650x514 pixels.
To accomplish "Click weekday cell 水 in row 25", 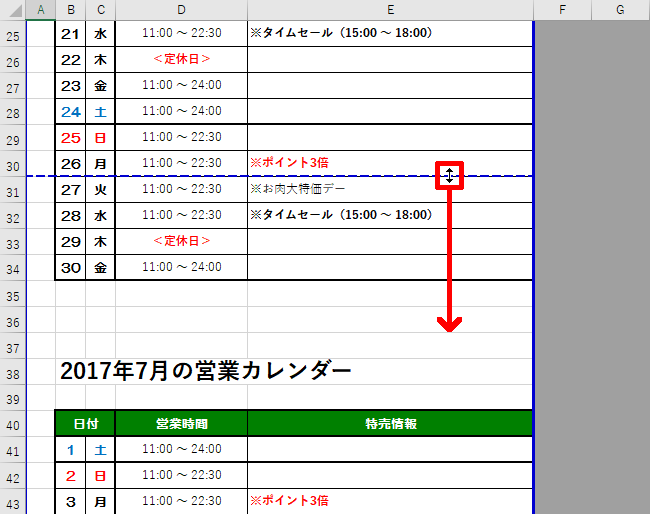I will [x=100, y=34].
